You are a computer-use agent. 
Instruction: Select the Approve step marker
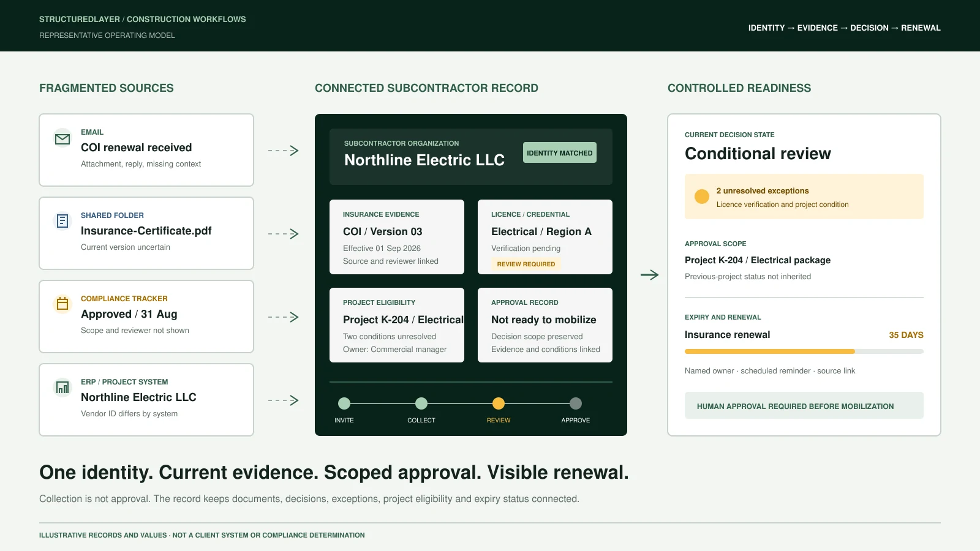coord(576,403)
